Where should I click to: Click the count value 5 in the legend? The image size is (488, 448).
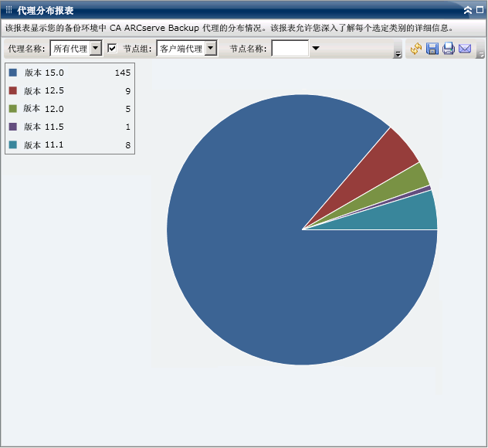click(x=128, y=109)
